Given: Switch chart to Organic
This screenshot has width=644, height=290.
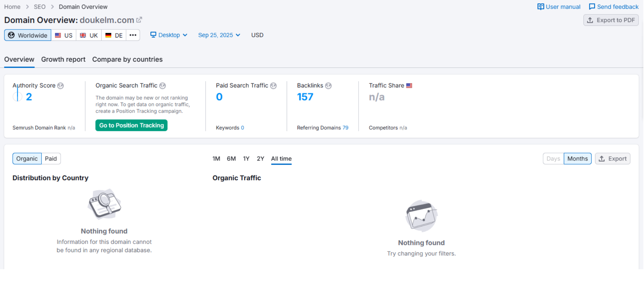Looking at the screenshot, I should [27, 159].
